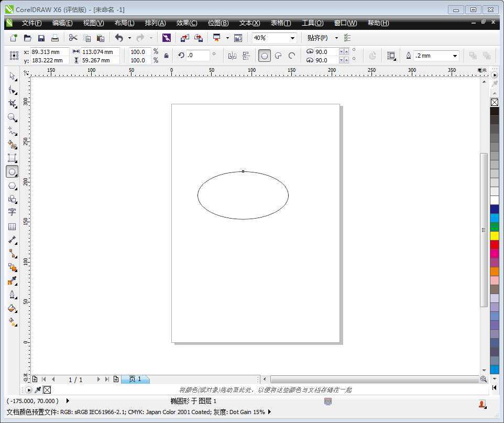Screen dimensions: 504x423
Task: Select the Pick tool
Action: pos(13,76)
